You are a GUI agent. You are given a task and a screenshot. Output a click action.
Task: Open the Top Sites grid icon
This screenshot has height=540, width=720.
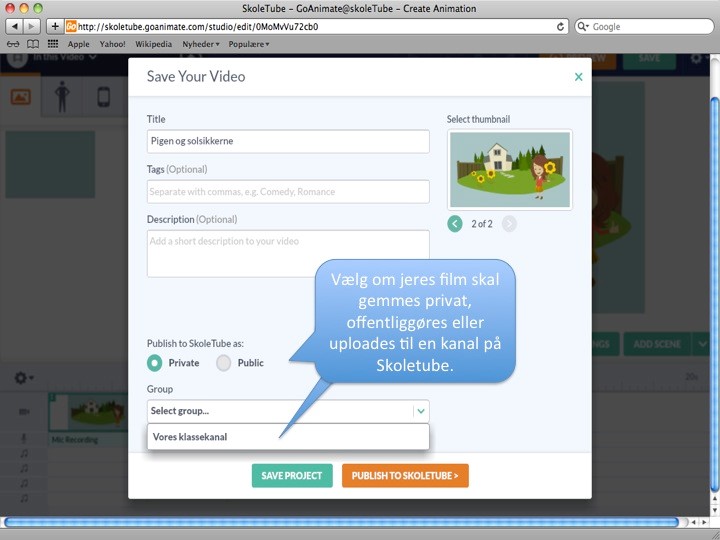coord(53,44)
